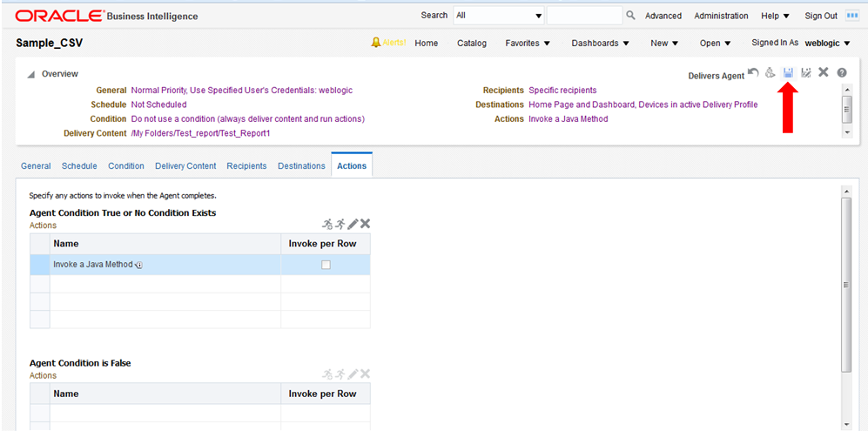Switch to the Recipients tab
This screenshot has height=431, width=868.
pyautogui.click(x=246, y=165)
